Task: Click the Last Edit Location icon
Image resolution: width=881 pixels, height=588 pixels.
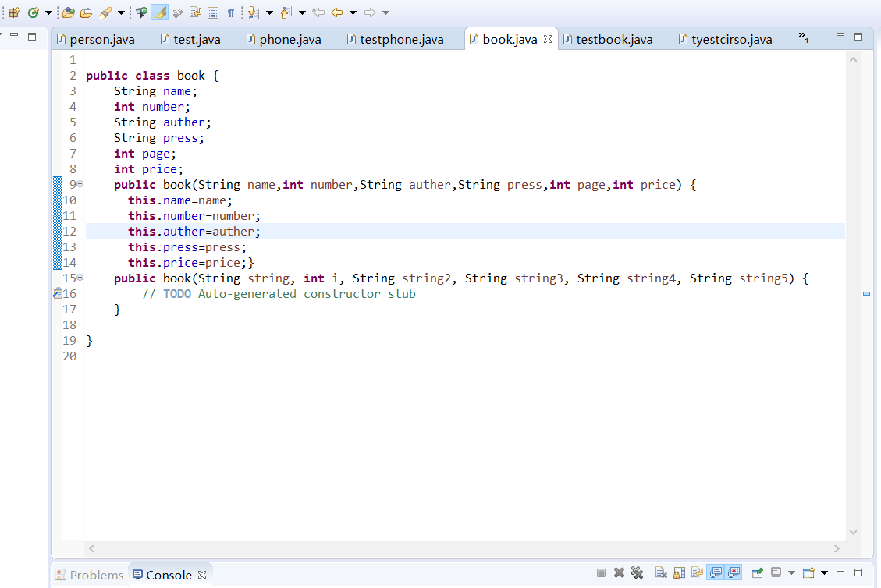Action: 318,12
